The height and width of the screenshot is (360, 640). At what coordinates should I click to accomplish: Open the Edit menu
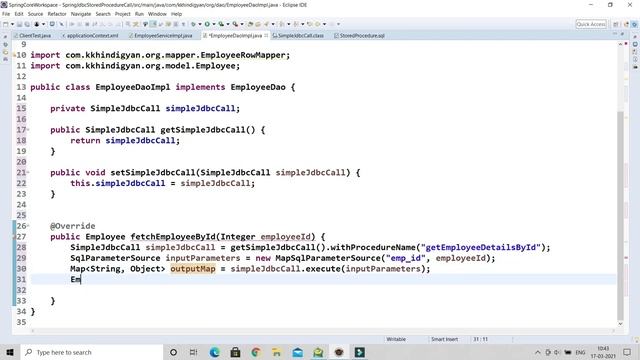pos(19,14)
